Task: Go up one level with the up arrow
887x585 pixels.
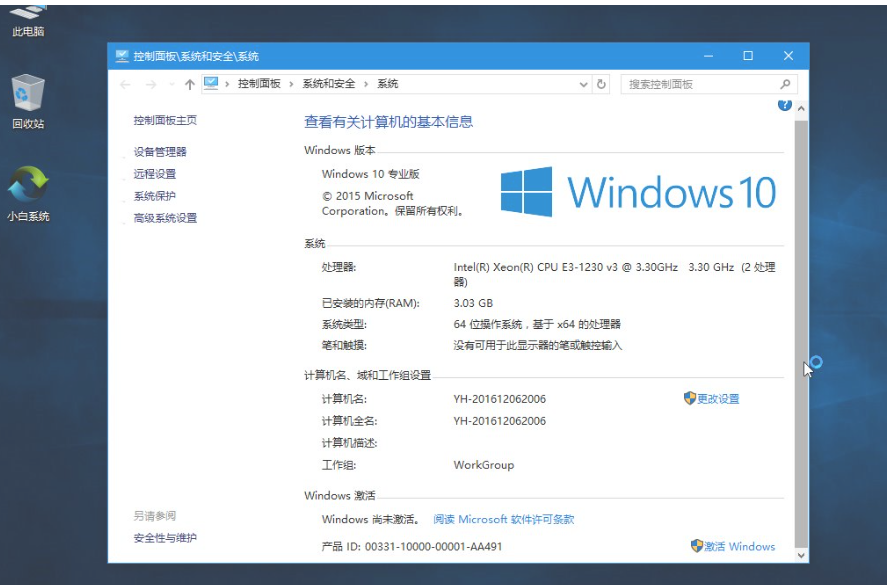Action: (x=190, y=84)
